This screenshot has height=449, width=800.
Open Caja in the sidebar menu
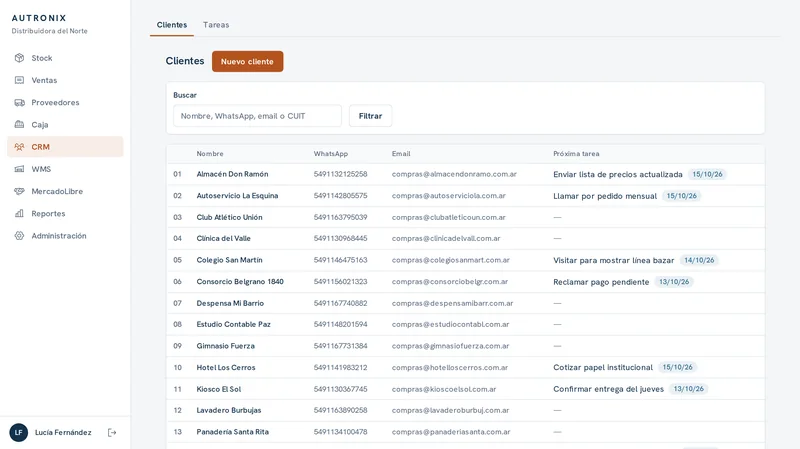tap(65, 124)
